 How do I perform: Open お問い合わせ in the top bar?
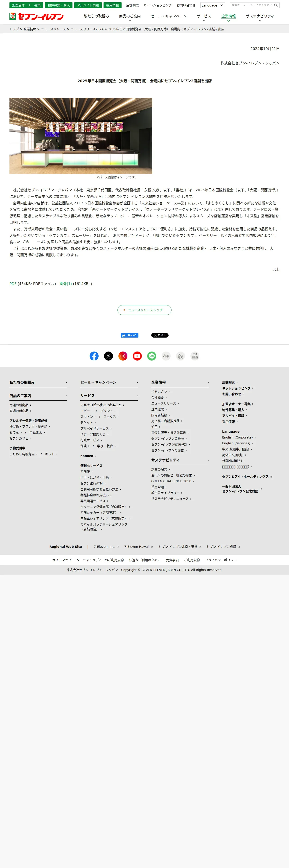(186, 5)
